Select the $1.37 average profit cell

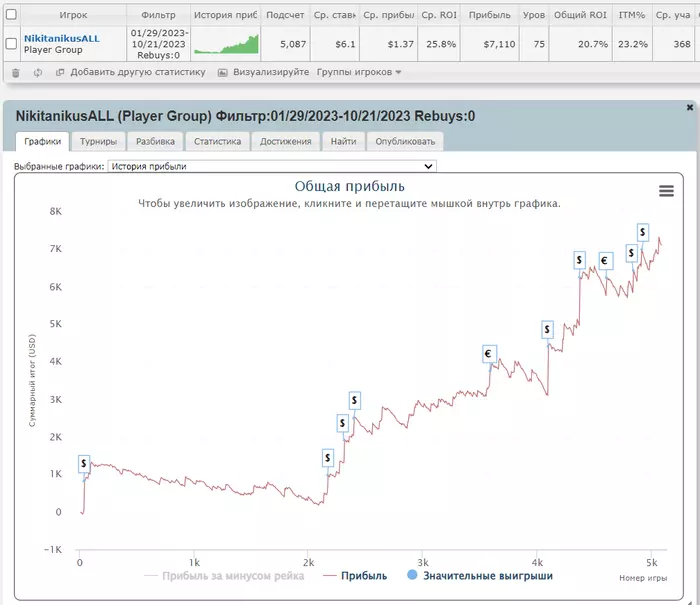click(x=388, y=44)
